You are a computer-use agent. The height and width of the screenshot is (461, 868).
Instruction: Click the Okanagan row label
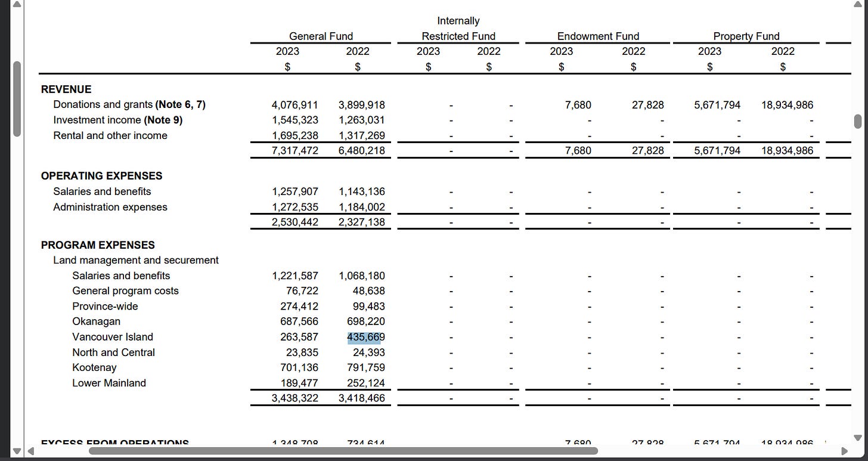pyautogui.click(x=96, y=321)
